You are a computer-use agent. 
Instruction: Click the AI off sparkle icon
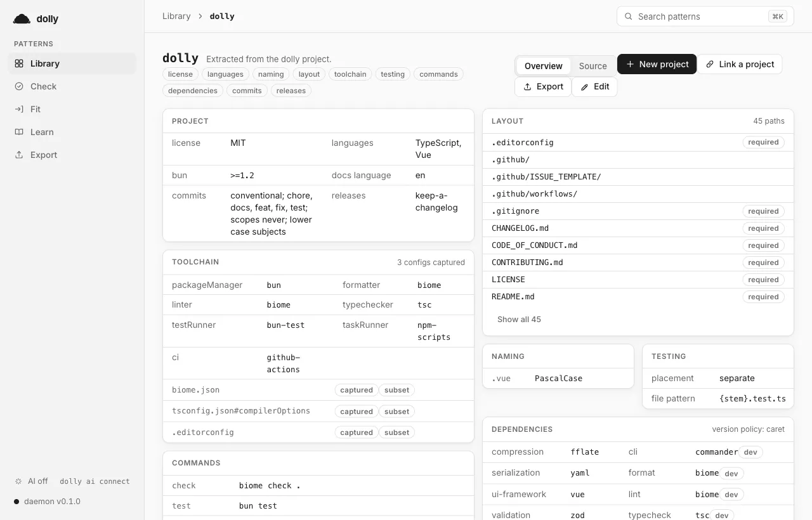[x=18, y=481]
